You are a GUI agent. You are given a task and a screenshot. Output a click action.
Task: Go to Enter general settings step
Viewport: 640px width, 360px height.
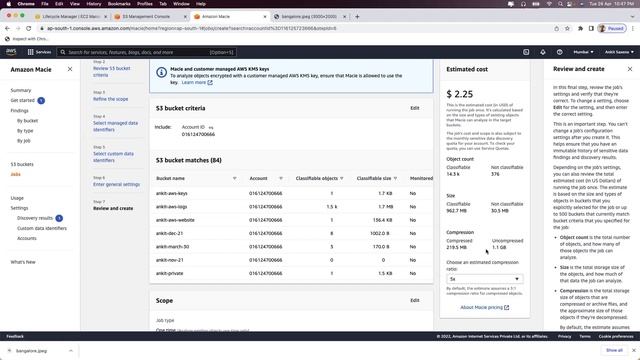[116, 184]
